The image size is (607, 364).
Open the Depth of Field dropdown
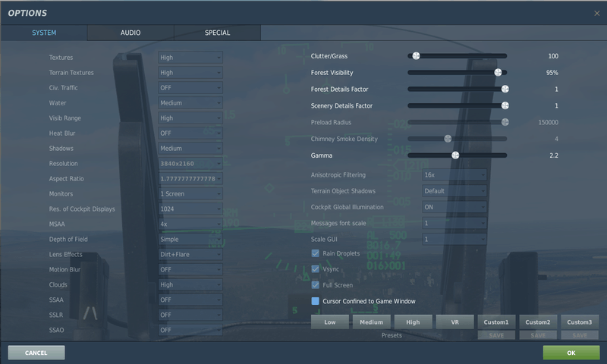190,239
